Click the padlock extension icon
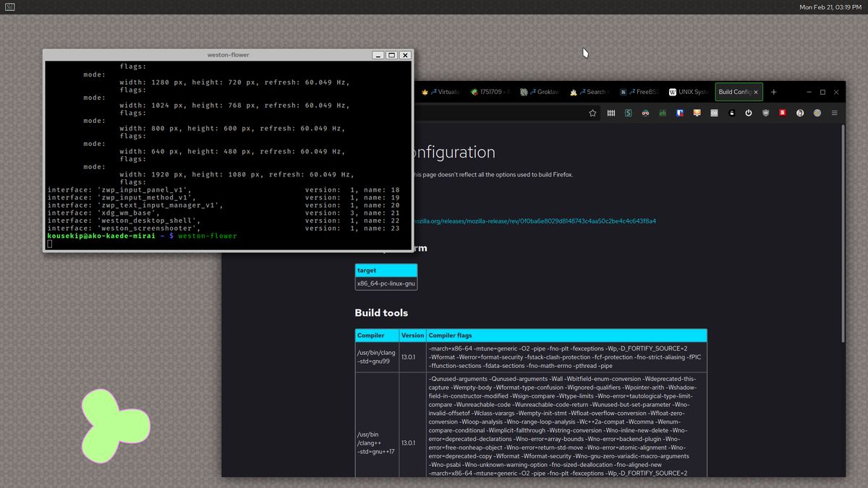This screenshot has height=488, width=868. click(731, 113)
